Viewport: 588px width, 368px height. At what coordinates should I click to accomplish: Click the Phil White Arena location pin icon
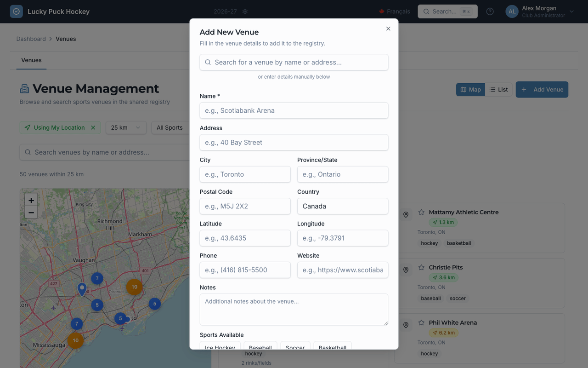pyautogui.click(x=406, y=325)
